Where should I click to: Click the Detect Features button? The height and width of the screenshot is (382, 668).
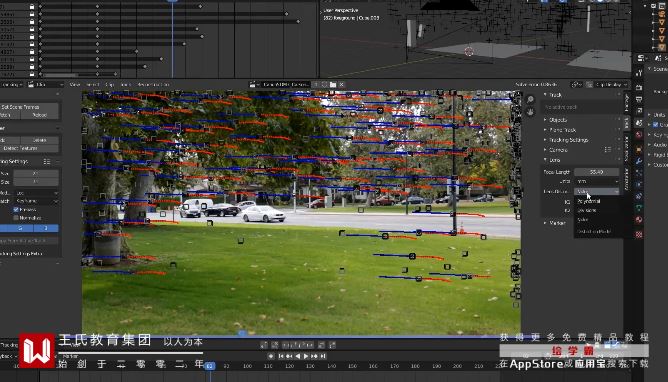pos(29,148)
